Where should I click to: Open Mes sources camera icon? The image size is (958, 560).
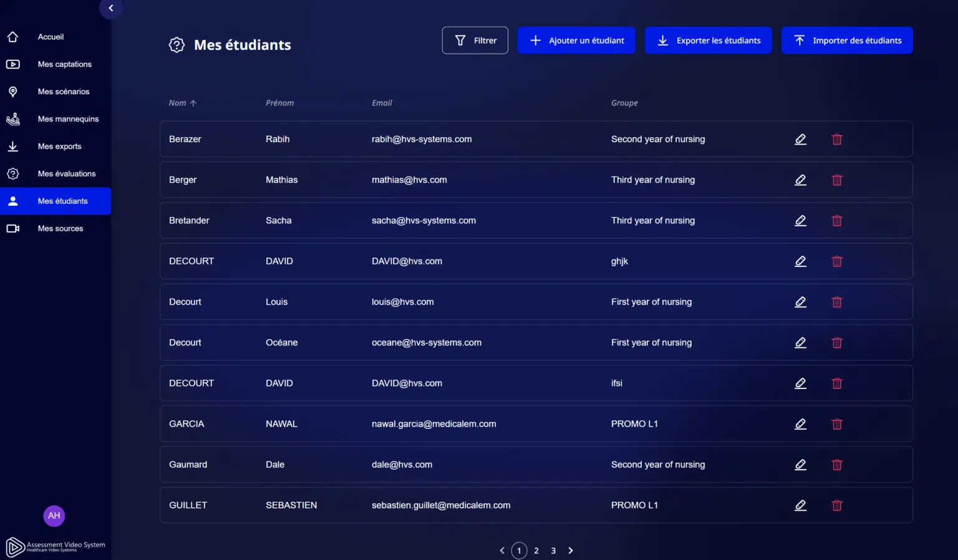point(12,228)
